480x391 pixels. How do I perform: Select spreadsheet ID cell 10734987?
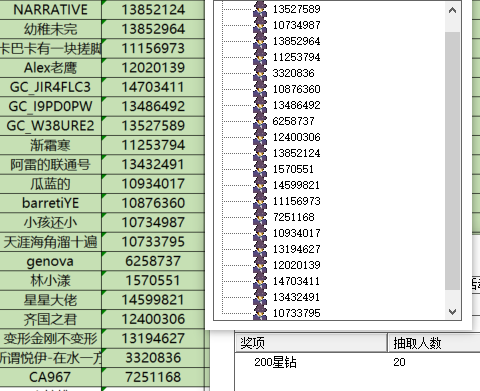click(153, 222)
